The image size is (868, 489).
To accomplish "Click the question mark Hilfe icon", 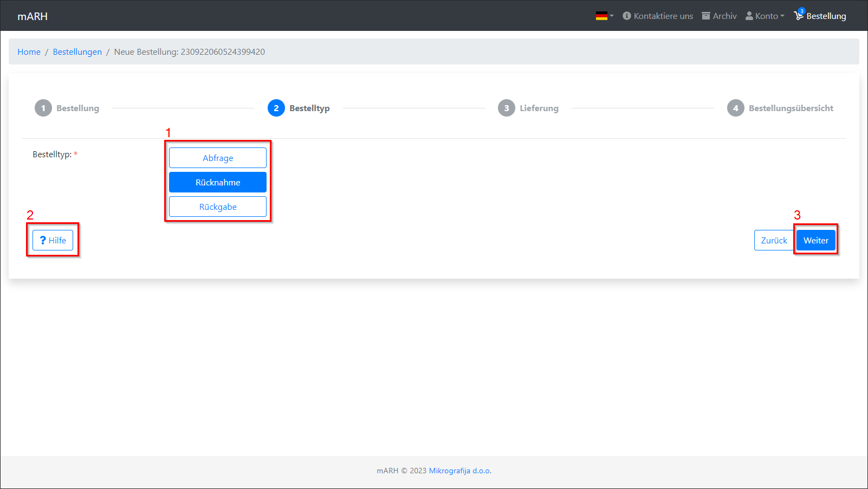I will [x=43, y=240].
